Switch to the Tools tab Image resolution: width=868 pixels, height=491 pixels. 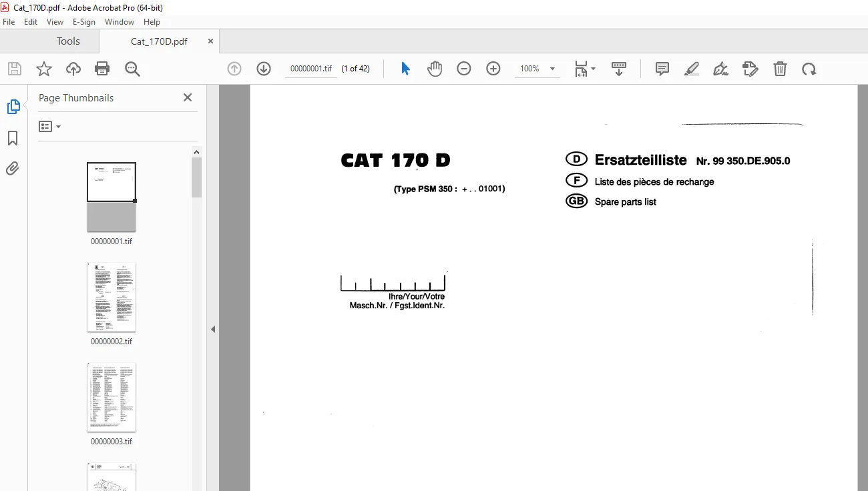point(68,41)
